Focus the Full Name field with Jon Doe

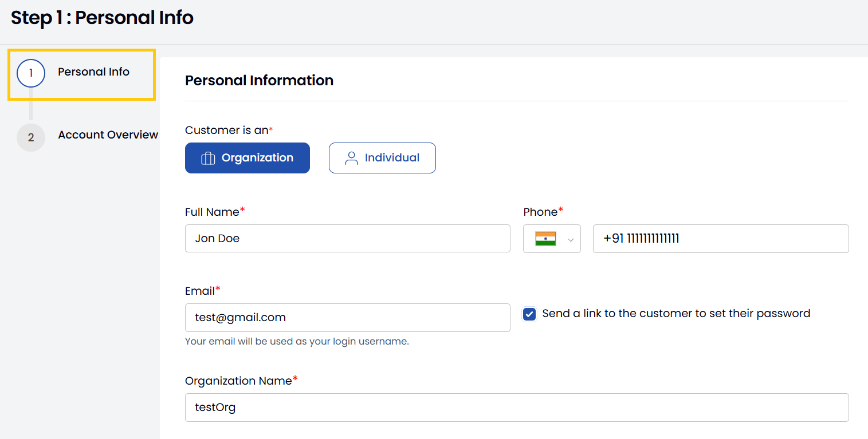(347, 239)
